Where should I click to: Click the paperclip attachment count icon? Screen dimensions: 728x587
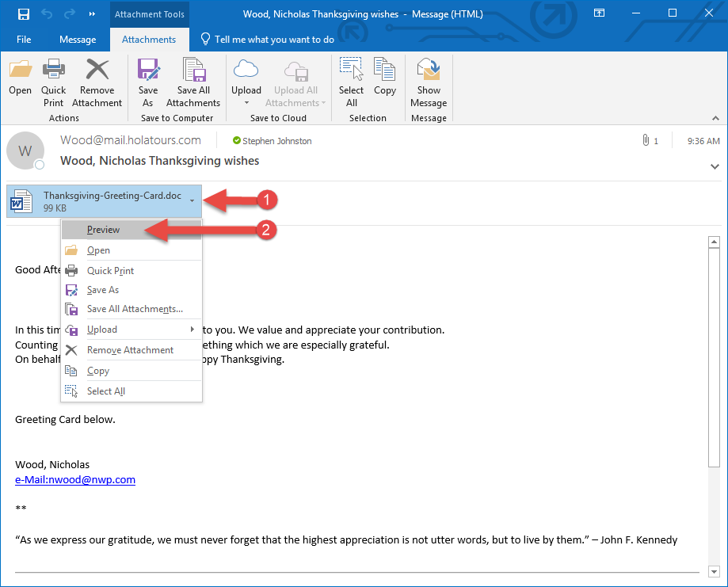coord(646,140)
